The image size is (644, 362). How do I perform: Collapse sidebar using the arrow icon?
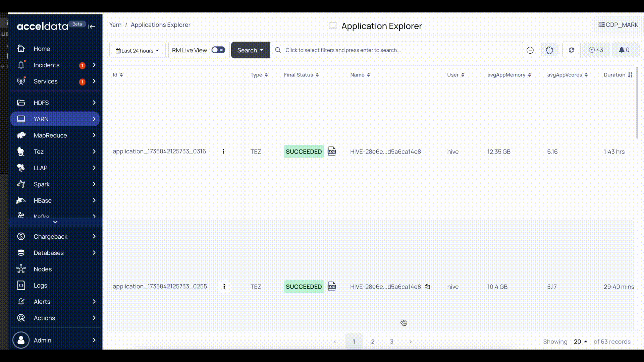pyautogui.click(x=92, y=26)
